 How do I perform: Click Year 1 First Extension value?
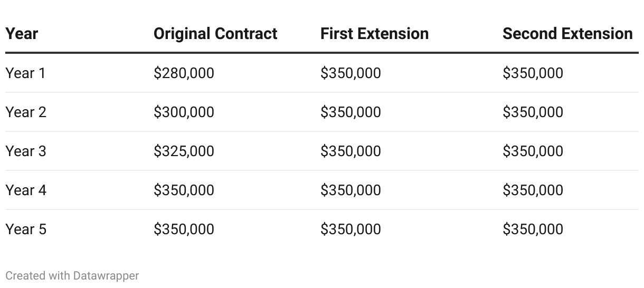click(x=351, y=73)
